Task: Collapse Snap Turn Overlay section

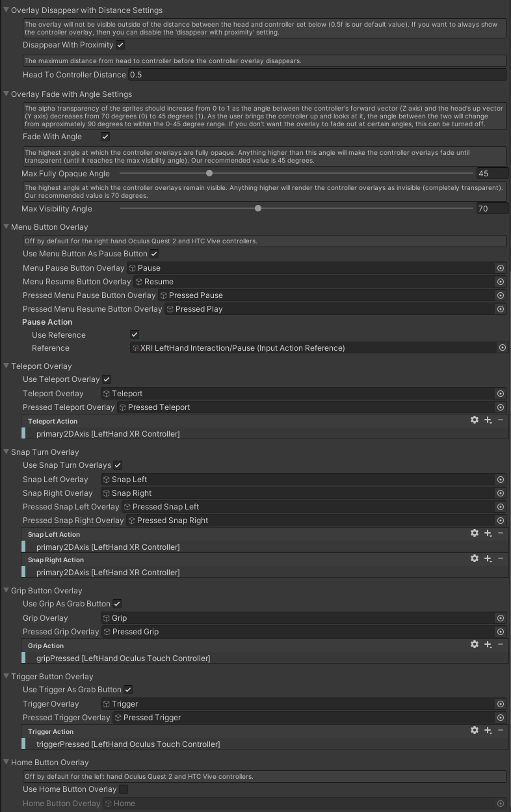Action: (6, 452)
